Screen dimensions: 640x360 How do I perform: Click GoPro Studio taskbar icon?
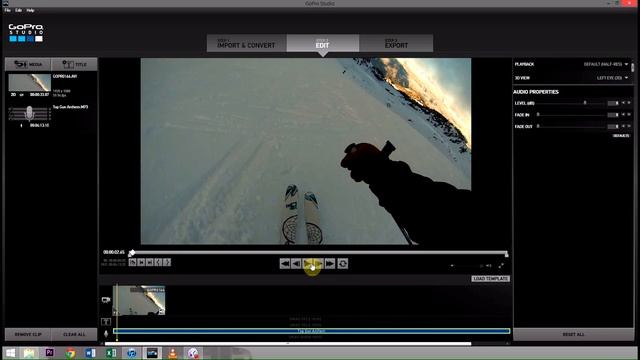[152, 353]
